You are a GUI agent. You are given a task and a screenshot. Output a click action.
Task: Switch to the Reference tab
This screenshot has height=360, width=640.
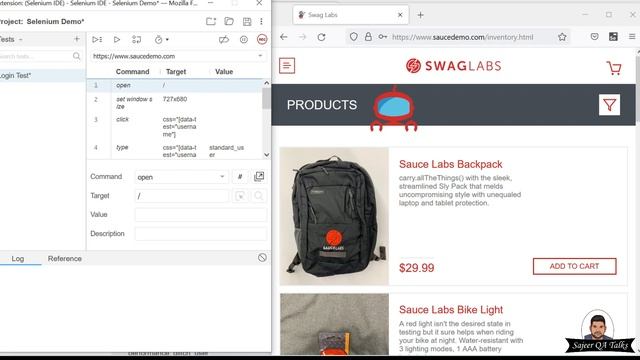(x=64, y=259)
